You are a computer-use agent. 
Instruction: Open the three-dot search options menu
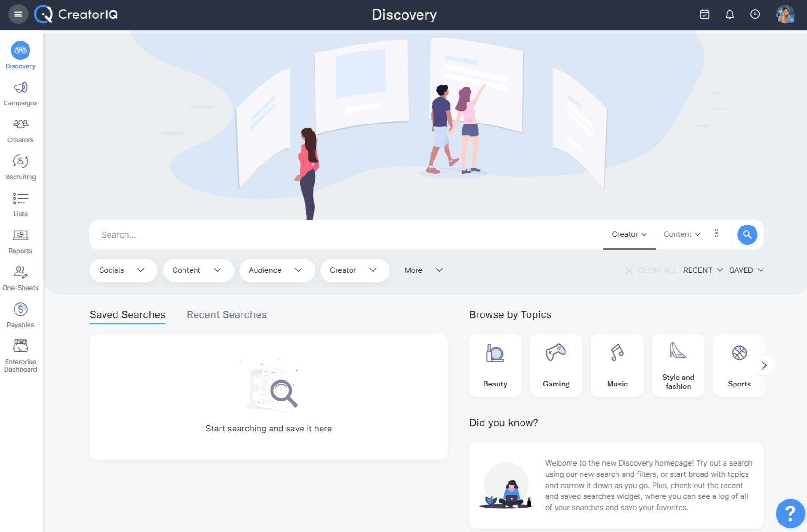[717, 233]
